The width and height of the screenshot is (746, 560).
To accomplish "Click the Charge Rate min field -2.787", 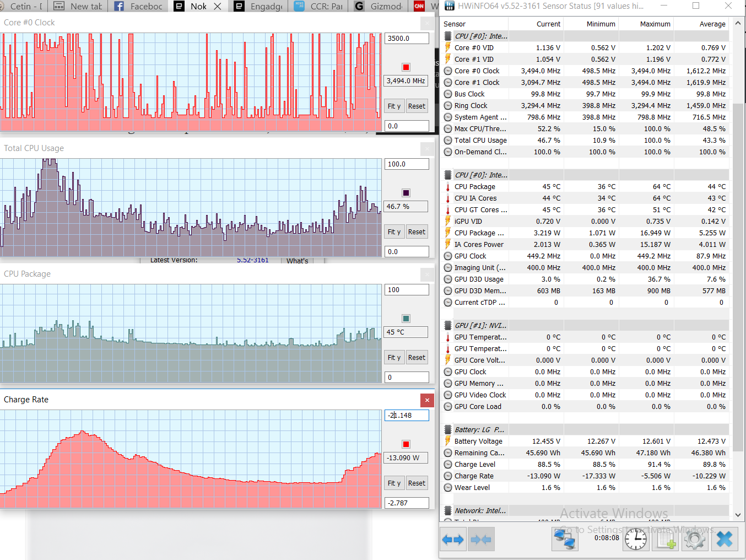I will pyautogui.click(x=407, y=503).
